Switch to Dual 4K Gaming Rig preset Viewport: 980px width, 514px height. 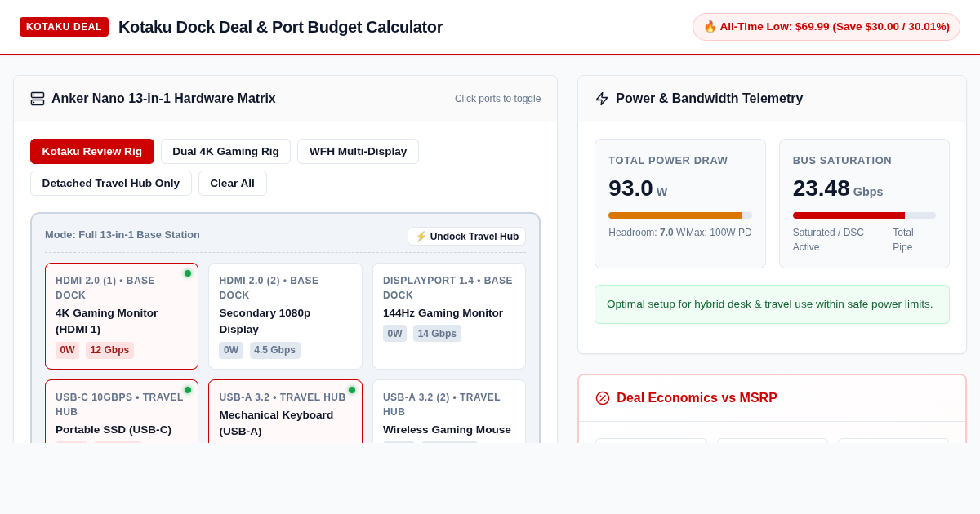pos(225,151)
